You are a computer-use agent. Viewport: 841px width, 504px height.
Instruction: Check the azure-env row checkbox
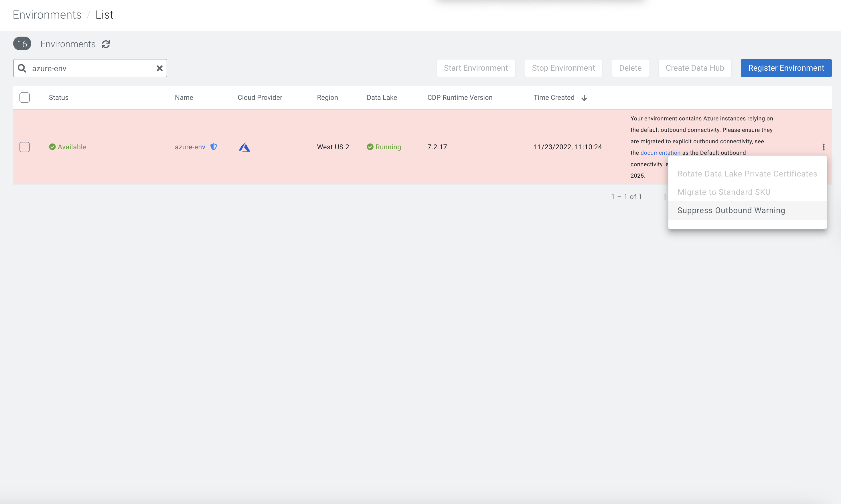tap(24, 147)
